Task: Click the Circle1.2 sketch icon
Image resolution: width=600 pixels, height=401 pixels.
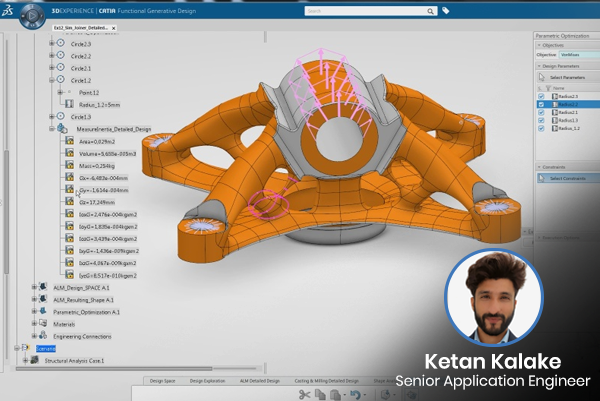Action: (61, 79)
